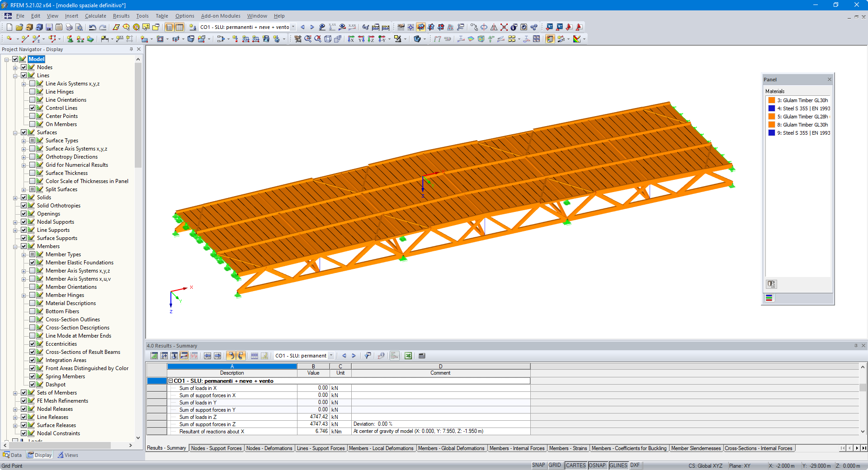This screenshot has width=868, height=470.
Task: Open an existing file
Action: pos(19,27)
